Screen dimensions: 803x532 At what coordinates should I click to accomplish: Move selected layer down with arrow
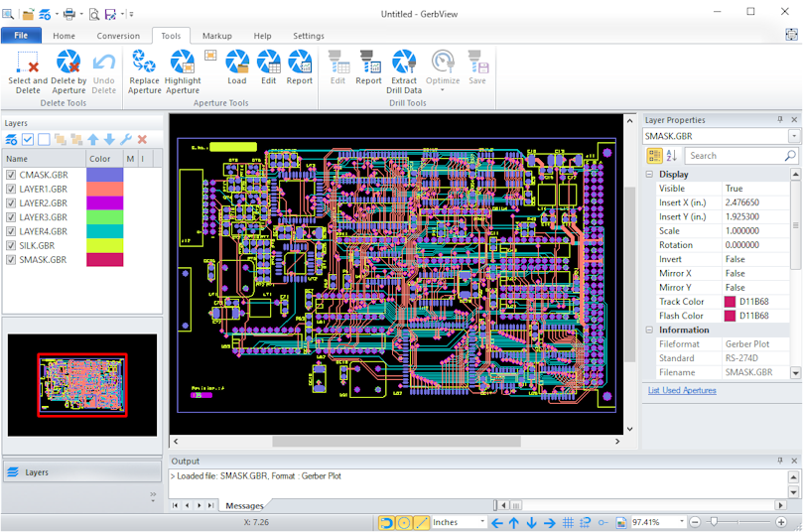[109, 139]
